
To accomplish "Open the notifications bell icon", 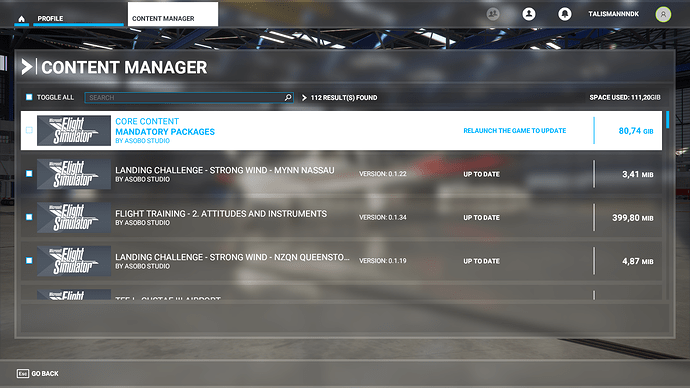I will pyautogui.click(x=565, y=14).
